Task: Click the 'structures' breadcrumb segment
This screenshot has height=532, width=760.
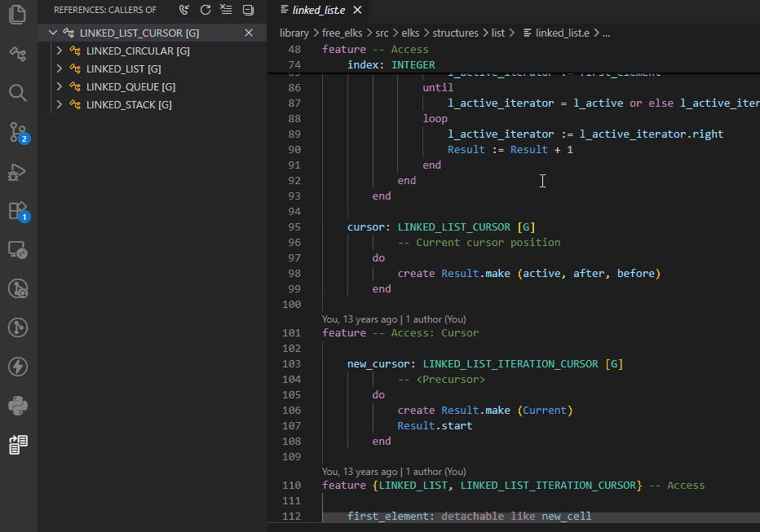Action: [x=455, y=33]
